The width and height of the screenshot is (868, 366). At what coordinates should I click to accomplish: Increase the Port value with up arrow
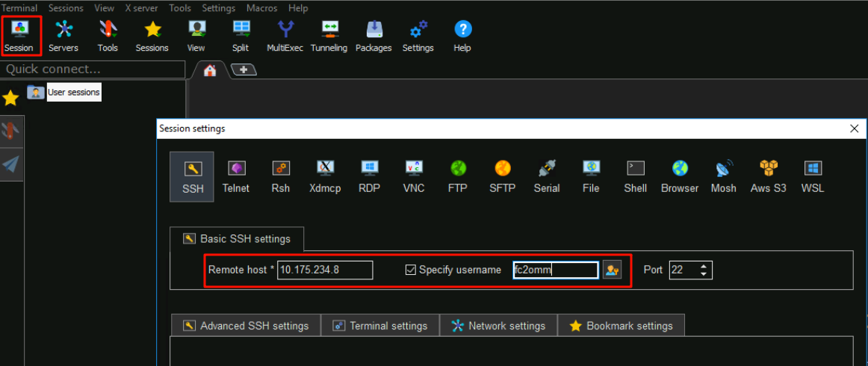coord(704,266)
